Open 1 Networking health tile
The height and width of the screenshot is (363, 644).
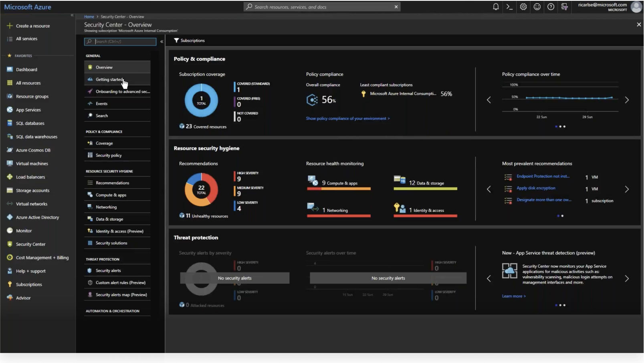click(x=339, y=210)
